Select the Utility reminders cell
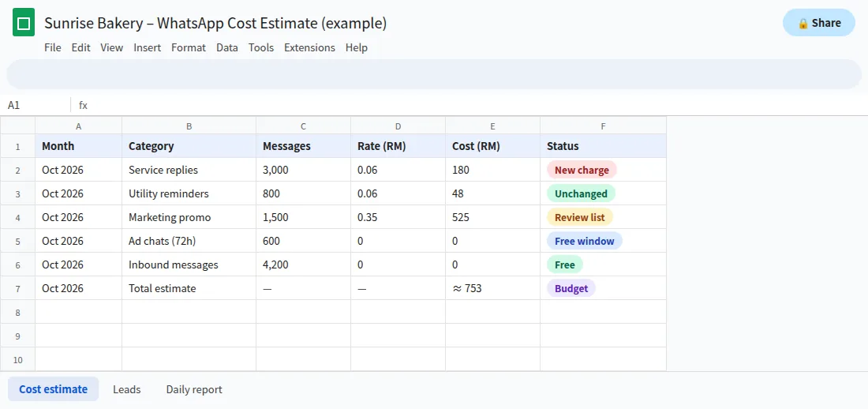Image resolution: width=868 pixels, height=409 pixels. pos(189,193)
